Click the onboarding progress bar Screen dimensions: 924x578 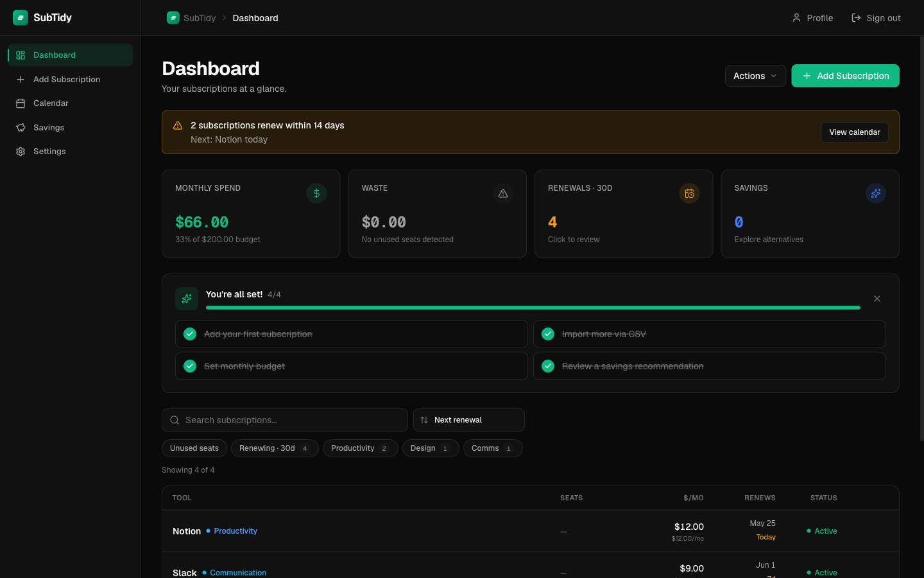(x=533, y=308)
